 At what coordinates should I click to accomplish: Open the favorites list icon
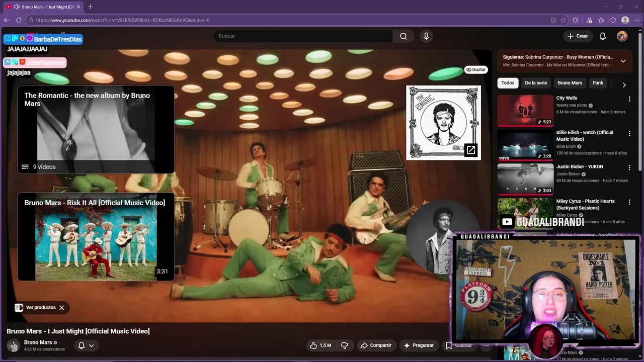pyautogui.click(x=601, y=20)
